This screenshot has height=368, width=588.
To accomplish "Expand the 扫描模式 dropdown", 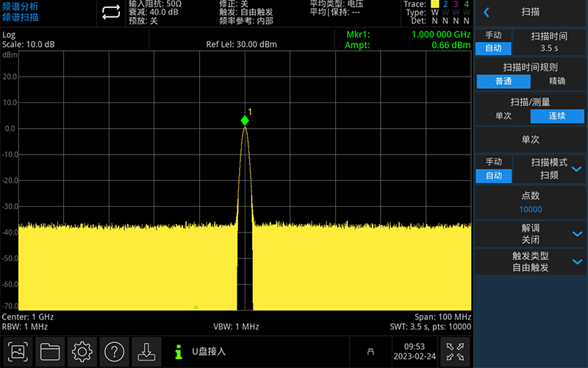I will tap(576, 169).
